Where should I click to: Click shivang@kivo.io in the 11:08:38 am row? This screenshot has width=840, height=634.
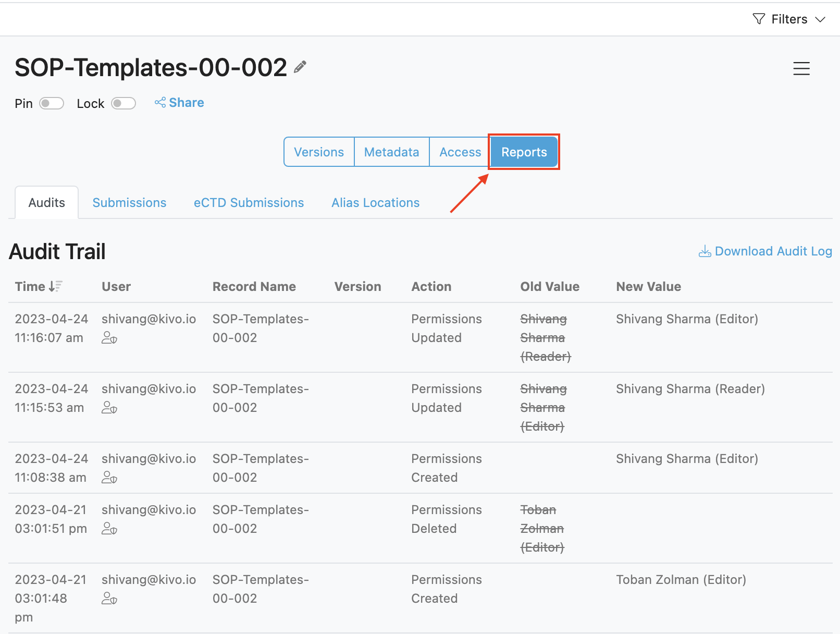149,458
